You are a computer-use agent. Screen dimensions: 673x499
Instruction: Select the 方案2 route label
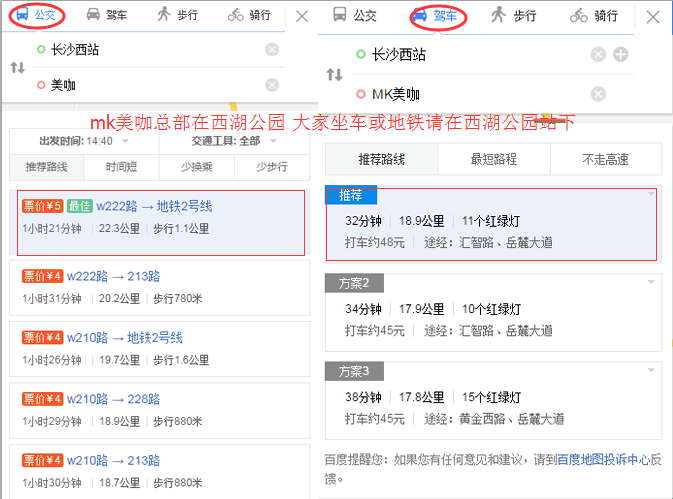354,283
